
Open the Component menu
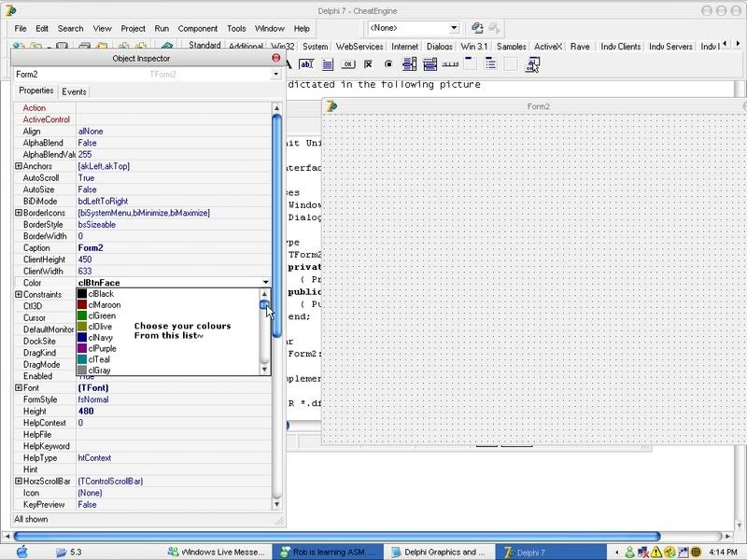197,29
